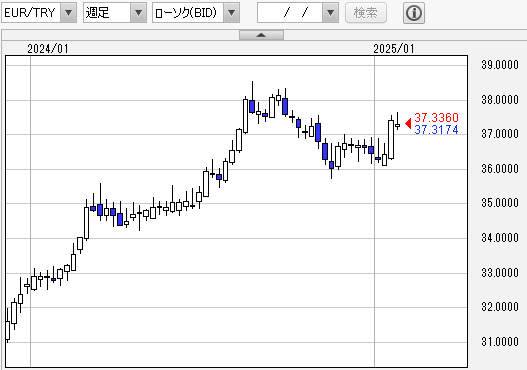Click the 38.0000 price axis label
Viewport: 527px width, 370px height.
pos(500,100)
